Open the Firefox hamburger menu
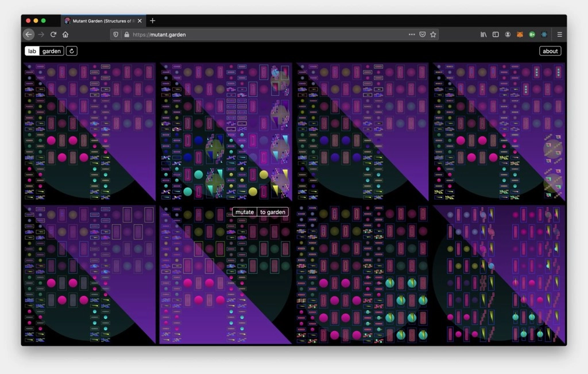 click(559, 34)
